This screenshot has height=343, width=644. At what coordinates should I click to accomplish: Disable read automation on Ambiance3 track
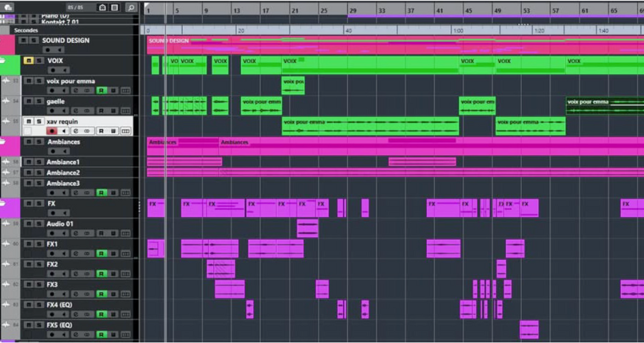tap(101, 193)
